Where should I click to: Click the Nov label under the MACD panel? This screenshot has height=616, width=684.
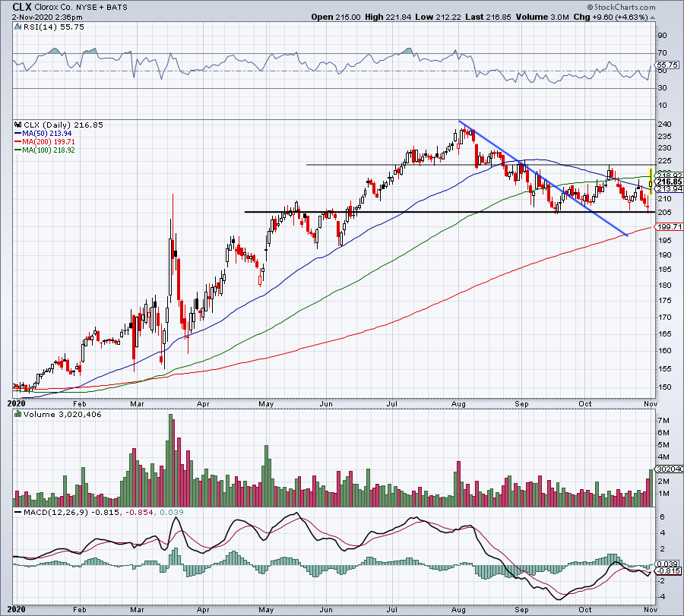pyautogui.click(x=651, y=609)
